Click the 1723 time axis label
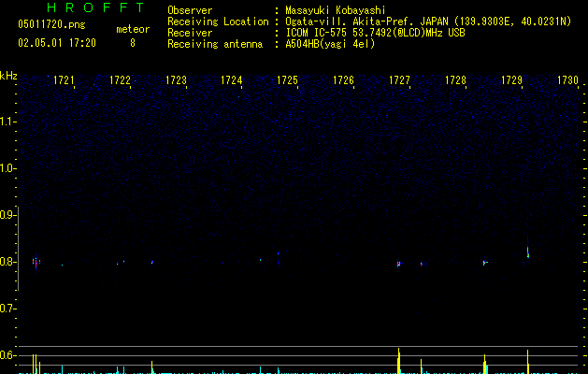The image size is (588, 374). 176,80
